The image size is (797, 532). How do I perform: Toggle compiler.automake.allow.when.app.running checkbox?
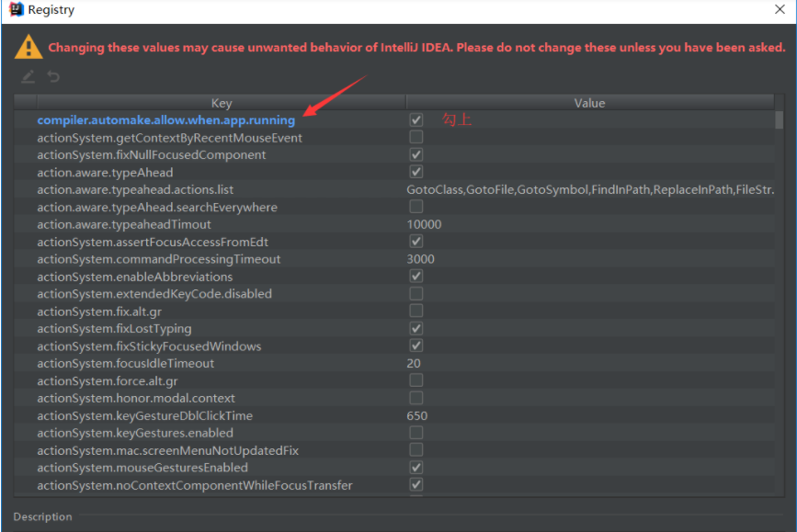416,120
